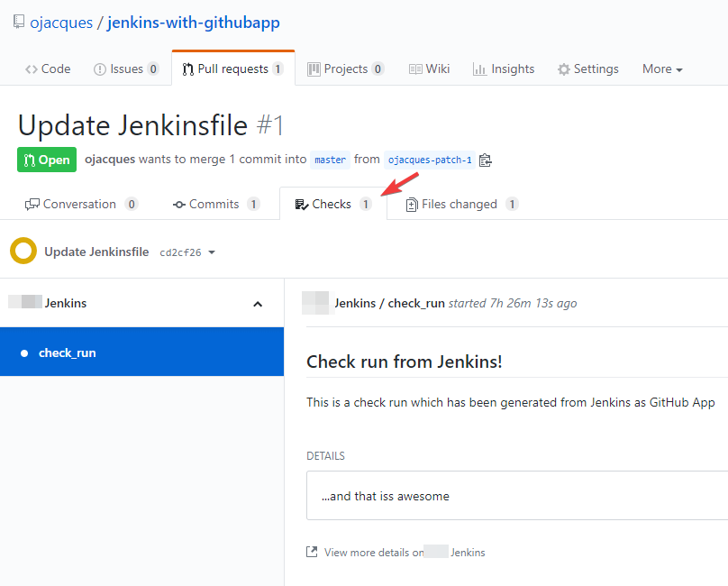Click the external link icon near View more details

click(x=312, y=552)
